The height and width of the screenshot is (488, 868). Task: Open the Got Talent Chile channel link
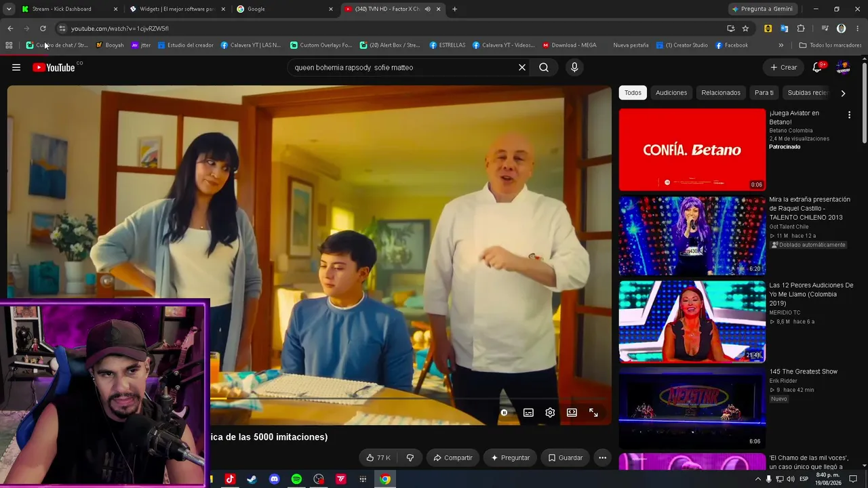pos(789,226)
